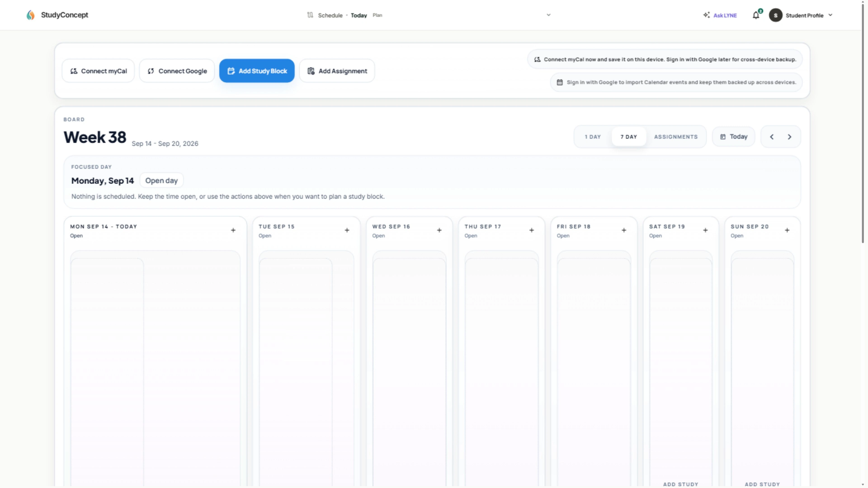Switch board to 1 Day view
Screen dimensions: 868x488
pyautogui.click(x=593, y=137)
